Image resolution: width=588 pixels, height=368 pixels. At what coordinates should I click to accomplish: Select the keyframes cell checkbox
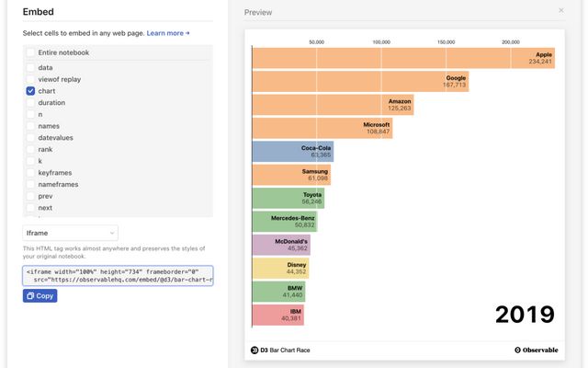coord(30,173)
